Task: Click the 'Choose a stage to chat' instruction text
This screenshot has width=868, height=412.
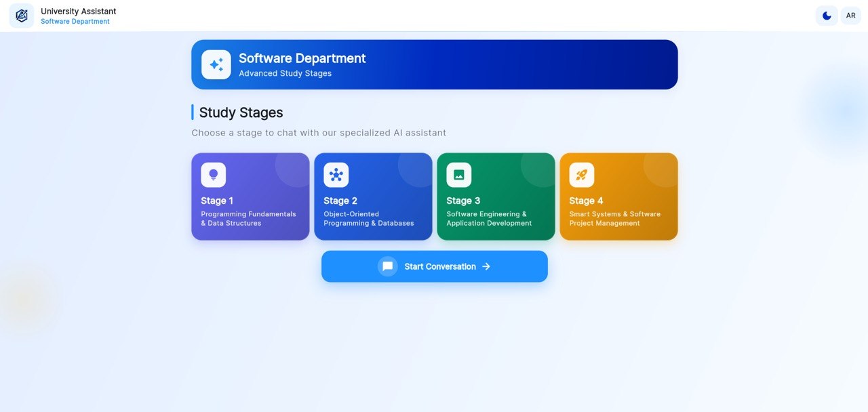Action: tap(319, 133)
